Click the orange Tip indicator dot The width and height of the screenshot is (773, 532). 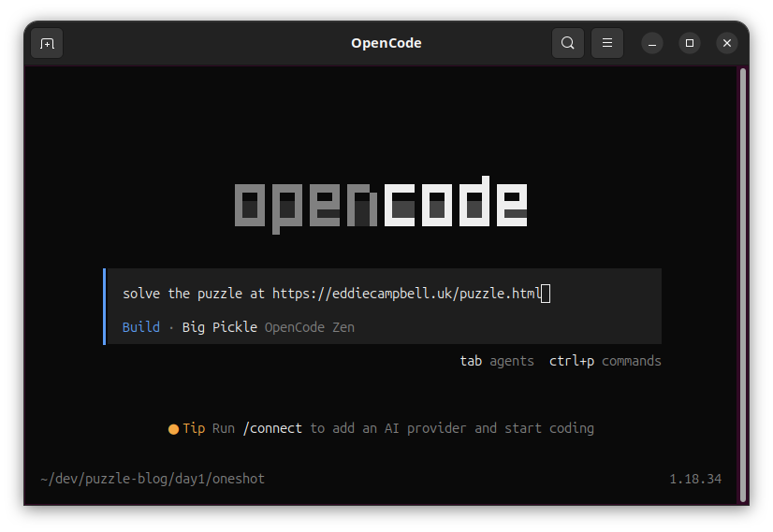click(173, 429)
